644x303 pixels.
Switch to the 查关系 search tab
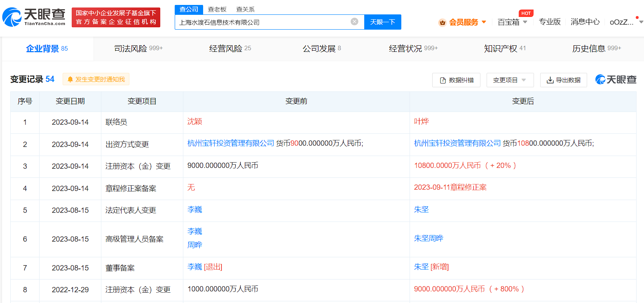(x=245, y=9)
